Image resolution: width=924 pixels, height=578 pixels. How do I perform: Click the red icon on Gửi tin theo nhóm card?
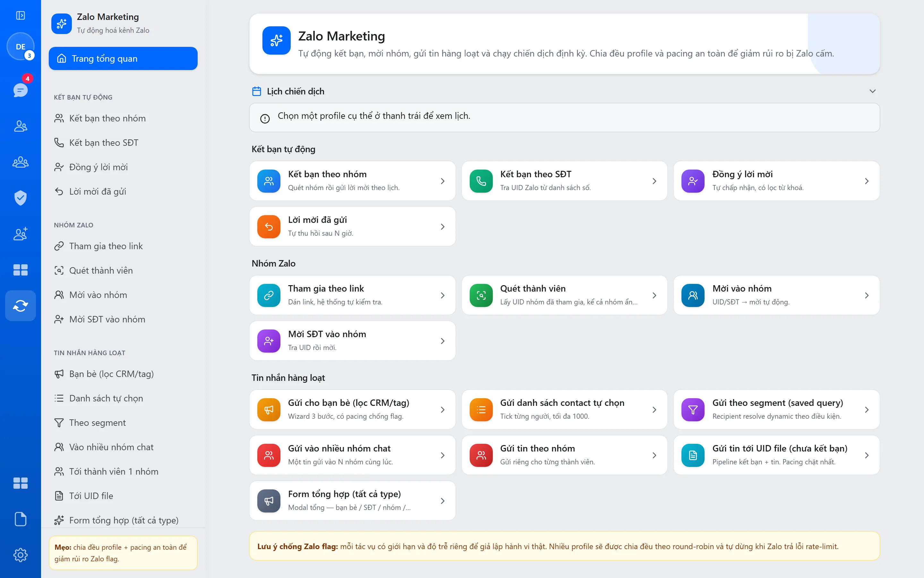pyautogui.click(x=481, y=455)
